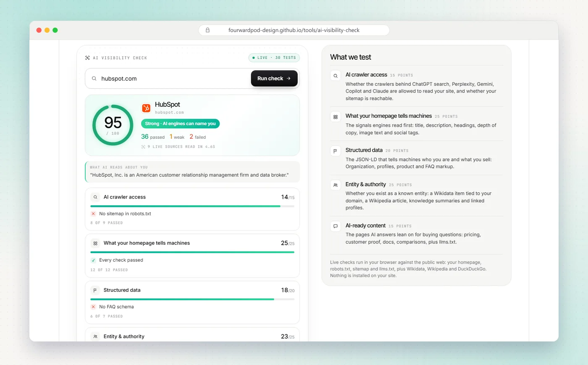Expand the Structured data result card title
Screen dimensions: 588x365
122,290
